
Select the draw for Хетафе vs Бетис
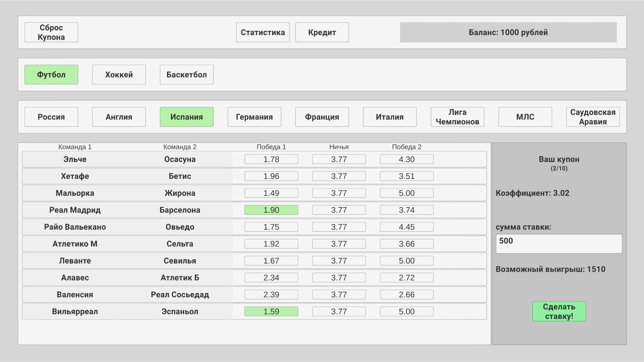pyautogui.click(x=339, y=176)
